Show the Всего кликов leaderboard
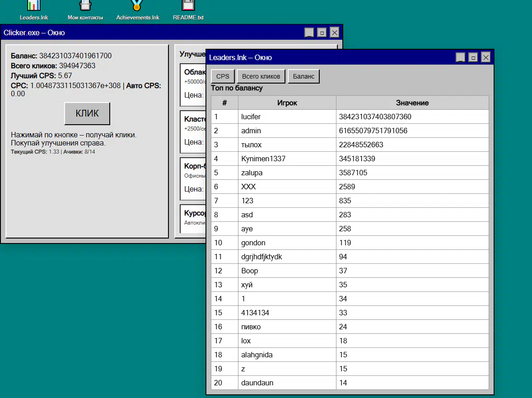Viewport: 532px width, 398px height. (261, 76)
